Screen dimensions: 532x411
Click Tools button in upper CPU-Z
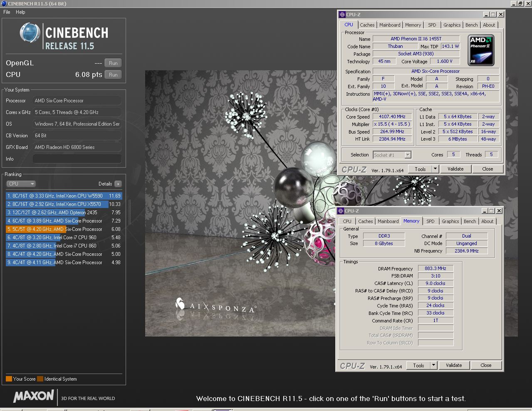pyautogui.click(x=420, y=169)
